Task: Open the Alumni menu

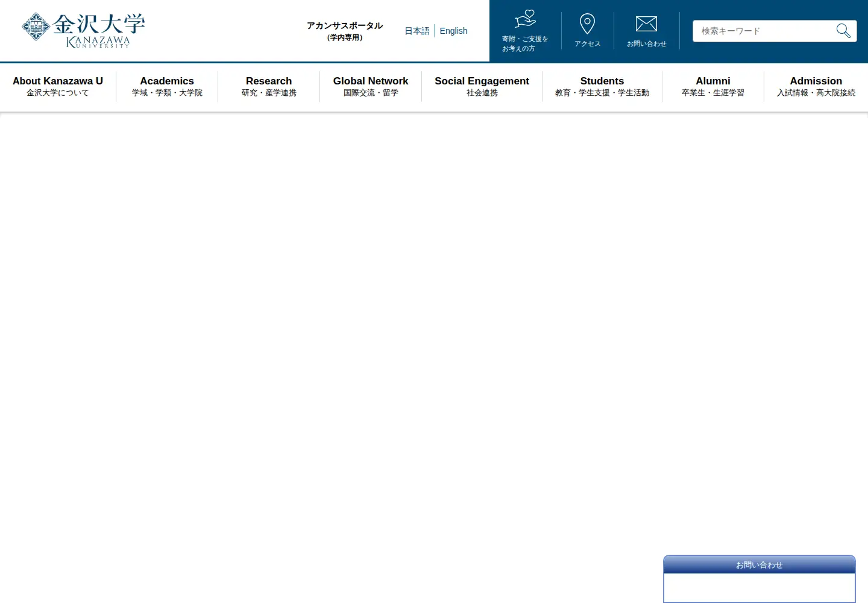Action: [x=713, y=86]
